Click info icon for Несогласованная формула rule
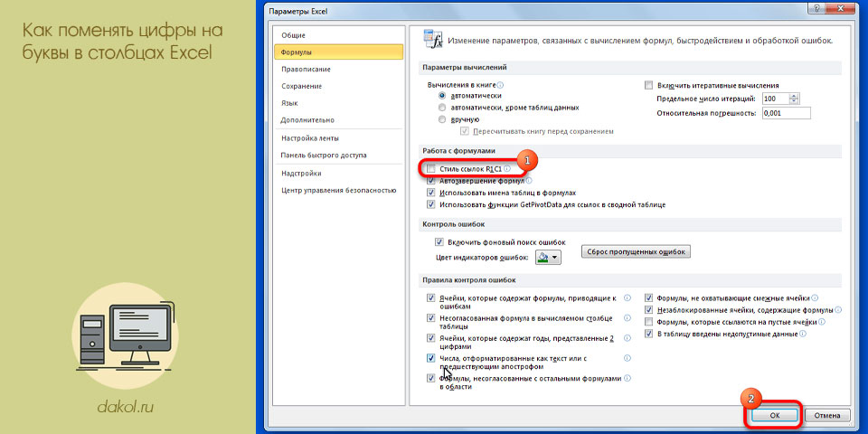 (627, 318)
